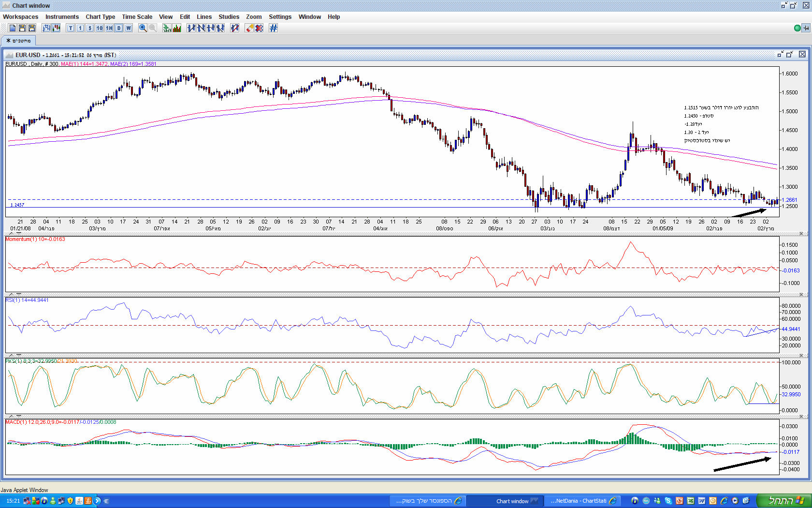
Task: Click the new blank chart icon
Action: [13, 28]
